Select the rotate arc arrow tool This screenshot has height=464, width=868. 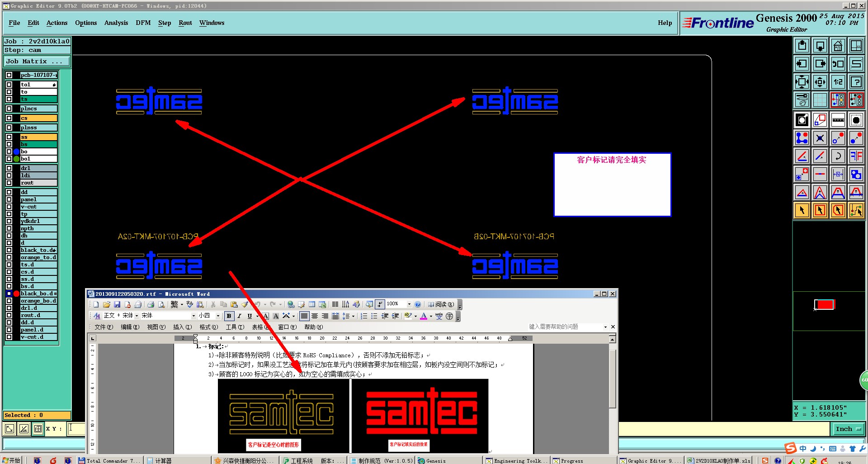[x=838, y=156]
